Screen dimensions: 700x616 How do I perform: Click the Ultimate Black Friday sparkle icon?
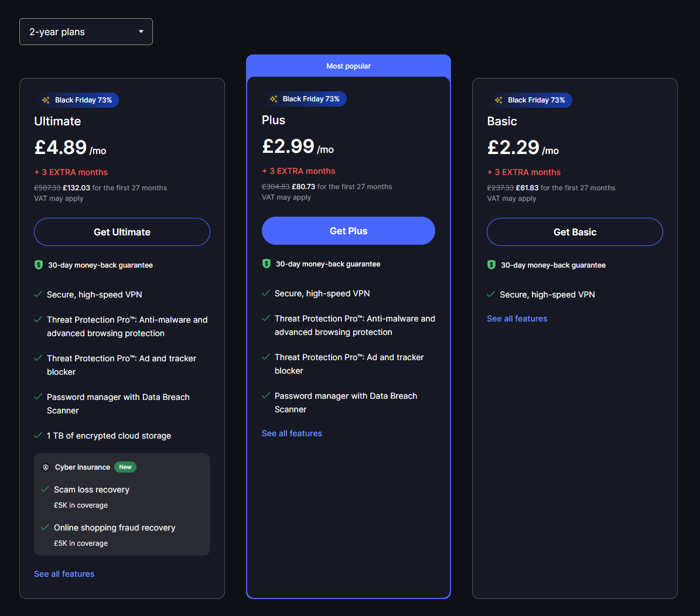pyautogui.click(x=46, y=100)
